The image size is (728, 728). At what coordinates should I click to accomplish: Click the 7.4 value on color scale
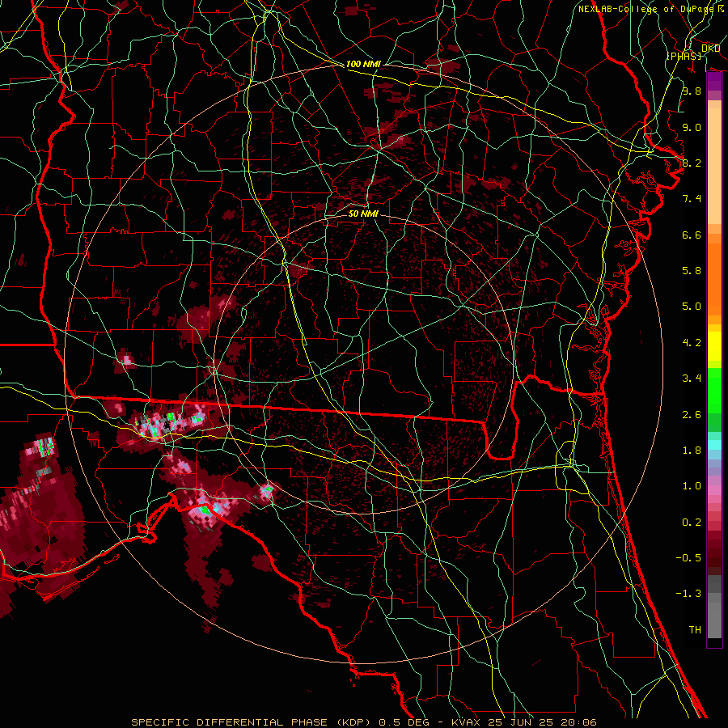[692, 199]
